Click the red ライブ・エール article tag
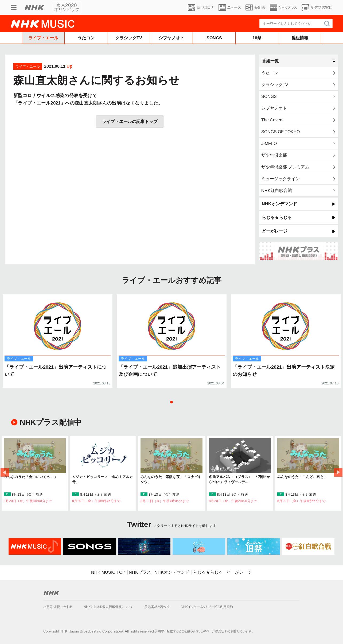The width and height of the screenshot is (343, 644). pos(28,66)
